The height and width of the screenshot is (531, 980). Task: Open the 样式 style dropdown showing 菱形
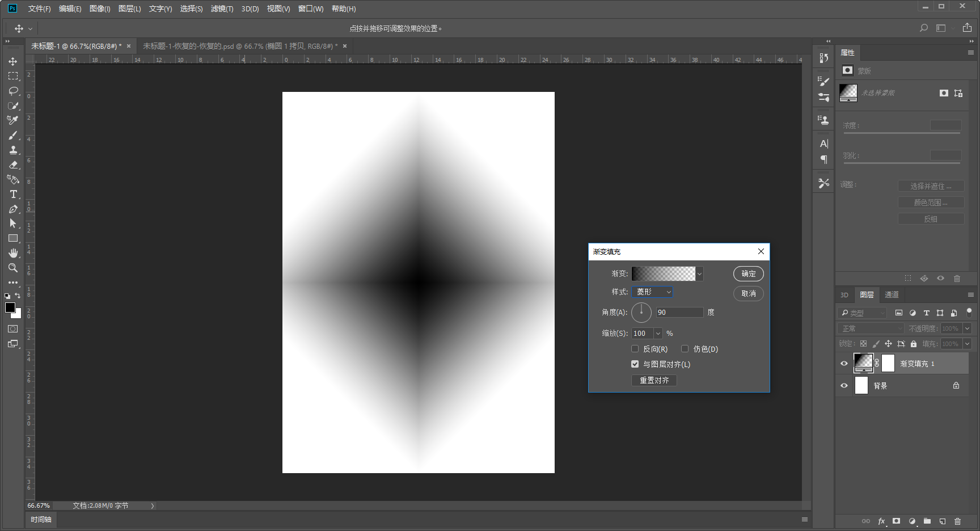click(x=653, y=292)
